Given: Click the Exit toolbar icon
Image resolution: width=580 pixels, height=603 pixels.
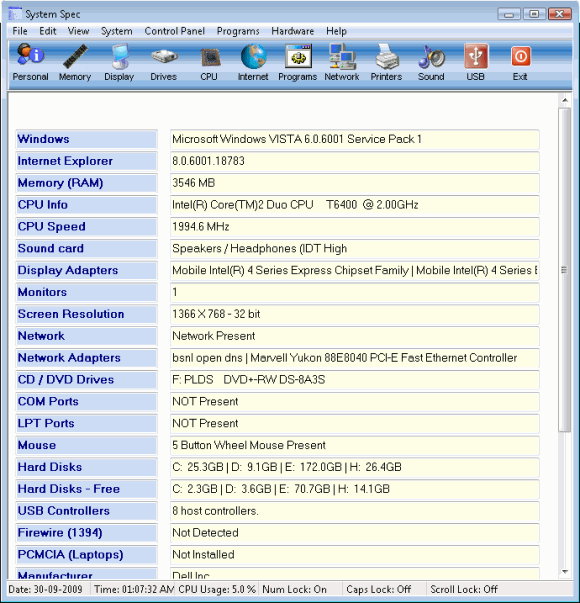Looking at the screenshot, I should click(520, 62).
